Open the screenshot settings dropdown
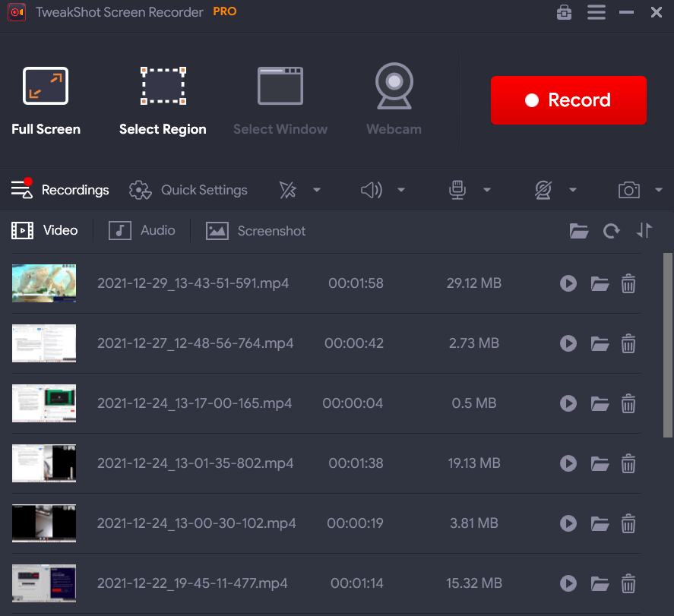674x616 pixels. tap(658, 190)
